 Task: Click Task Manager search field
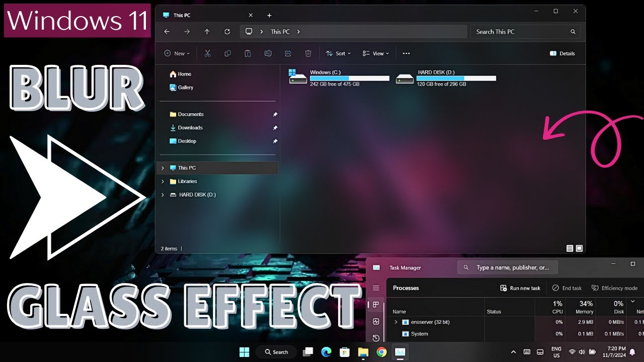pos(507,267)
